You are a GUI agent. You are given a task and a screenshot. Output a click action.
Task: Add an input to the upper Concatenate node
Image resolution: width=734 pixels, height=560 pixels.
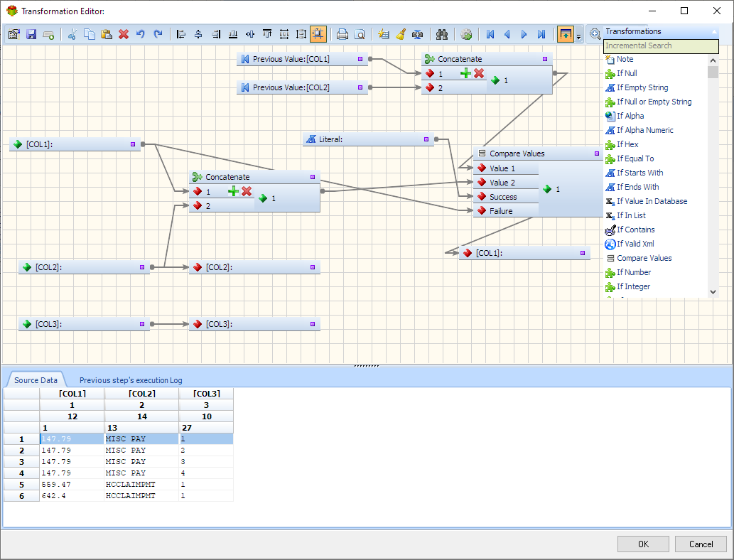pos(465,73)
